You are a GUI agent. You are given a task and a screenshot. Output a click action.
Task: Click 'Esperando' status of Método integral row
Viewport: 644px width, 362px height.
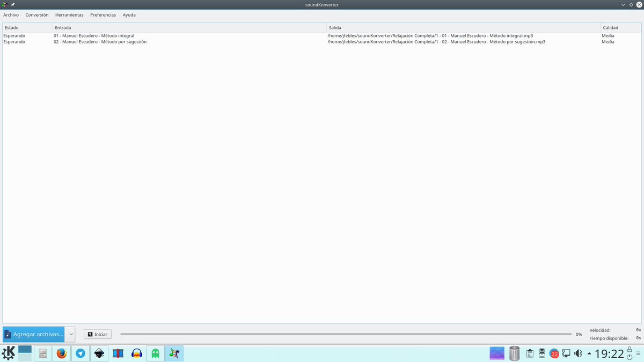click(x=14, y=35)
